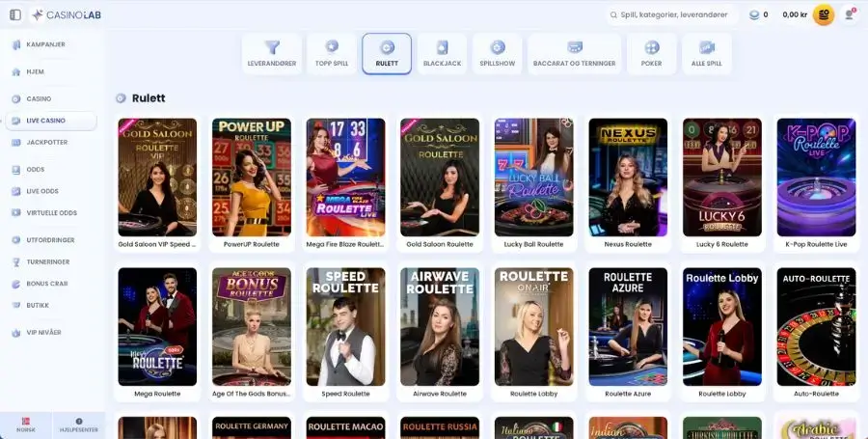This screenshot has width=868, height=439.
Task: Click the Odds sidebar icon
Action: (x=16, y=170)
